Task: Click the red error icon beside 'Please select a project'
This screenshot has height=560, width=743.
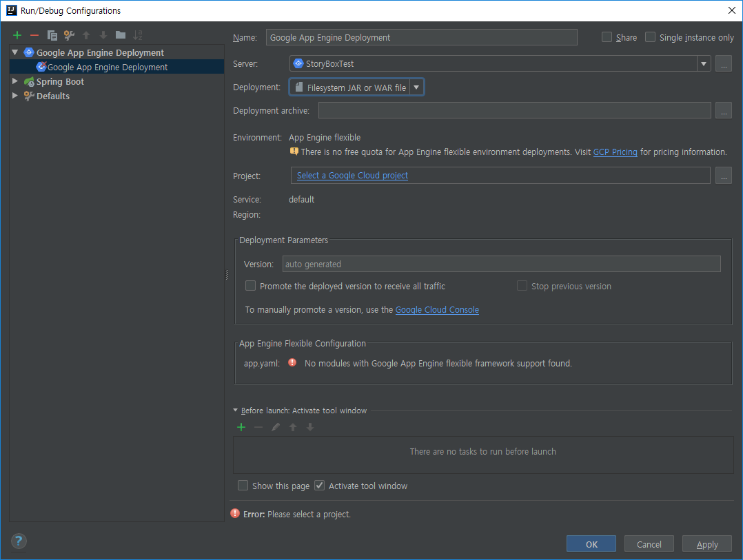Action: pyautogui.click(x=235, y=513)
